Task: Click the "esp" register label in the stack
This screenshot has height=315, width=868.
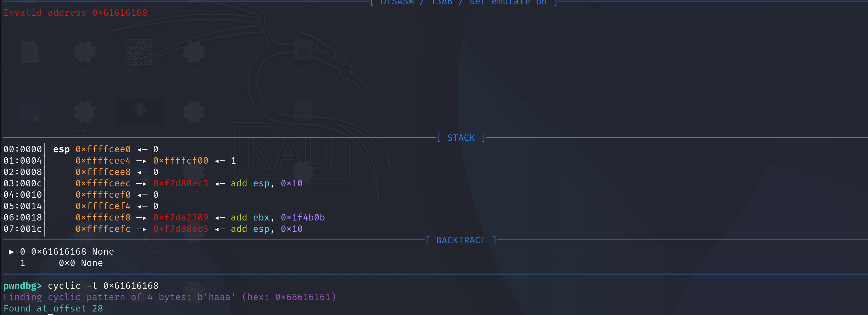Action: (x=61, y=149)
